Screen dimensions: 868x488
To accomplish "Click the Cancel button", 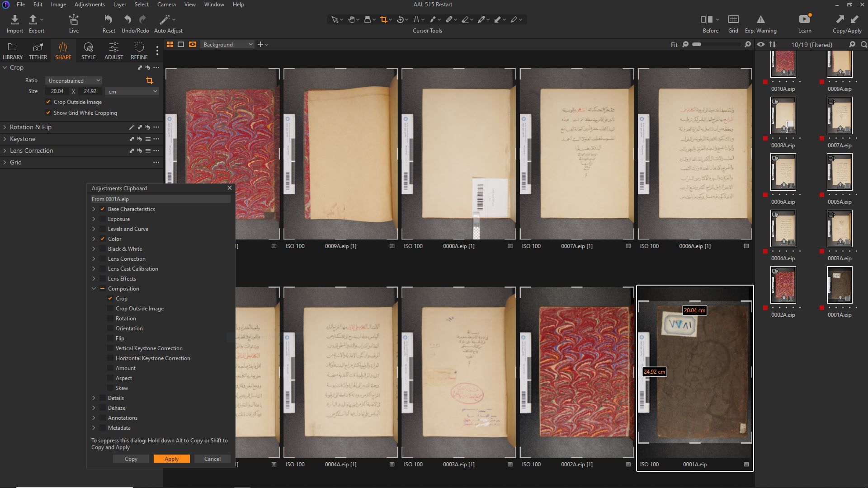I will (212, 459).
